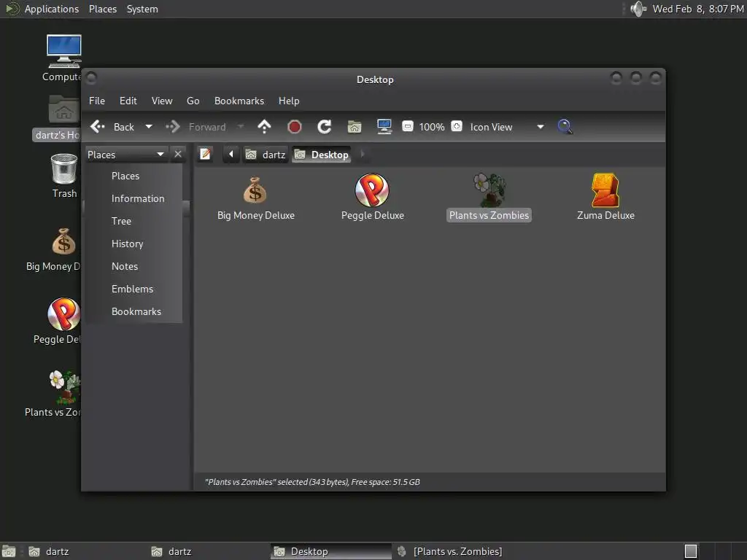Open the System panel menu
The image size is (747, 560).
coord(142,9)
